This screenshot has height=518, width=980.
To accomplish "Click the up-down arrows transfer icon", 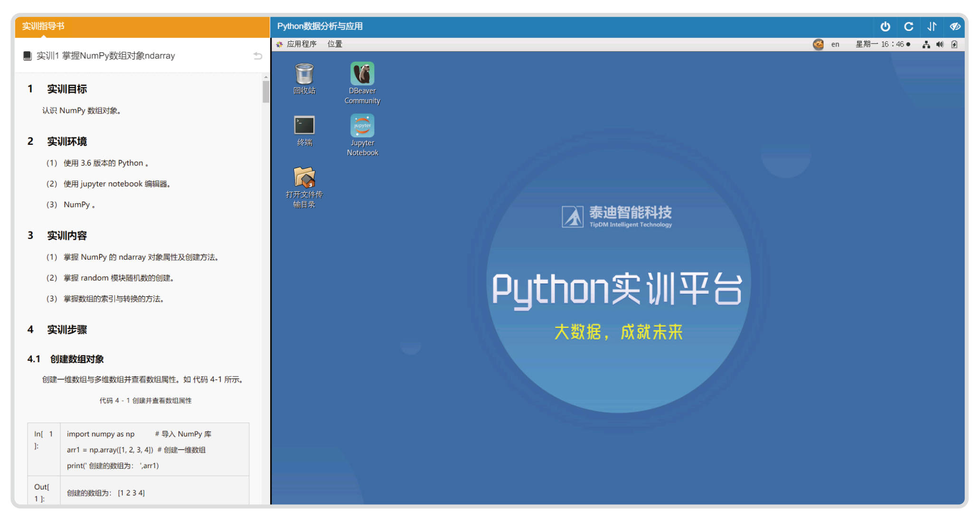I will tap(932, 27).
